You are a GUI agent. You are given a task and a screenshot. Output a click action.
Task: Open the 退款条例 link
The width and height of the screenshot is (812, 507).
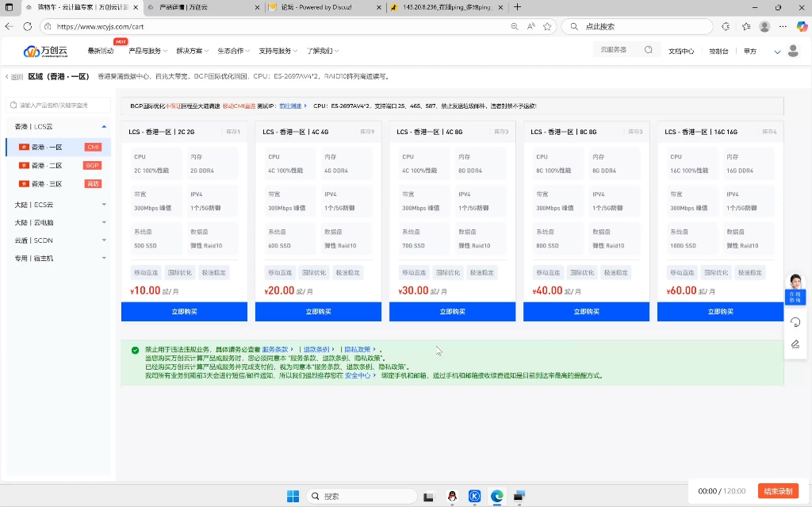319,349
